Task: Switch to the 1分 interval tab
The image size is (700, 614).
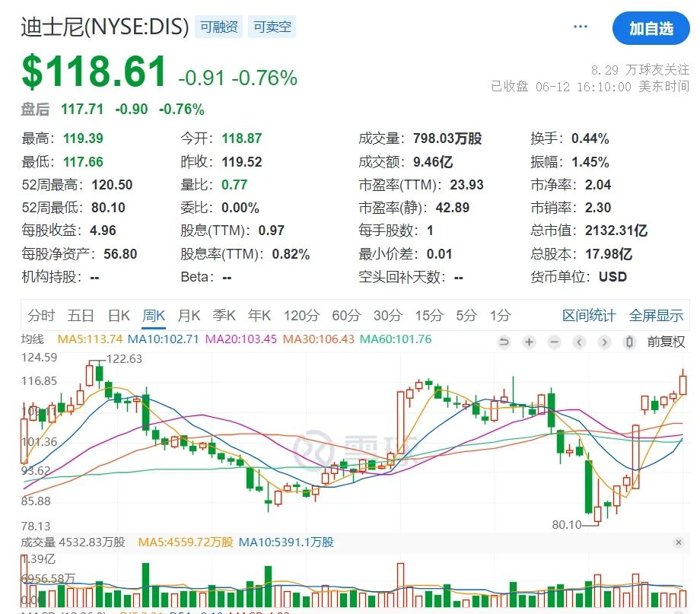Action: pyautogui.click(x=500, y=316)
